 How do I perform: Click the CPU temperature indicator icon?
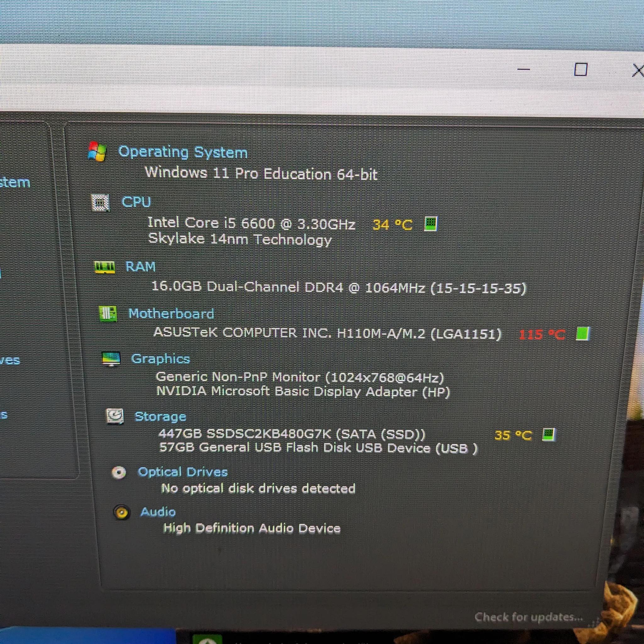click(430, 223)
